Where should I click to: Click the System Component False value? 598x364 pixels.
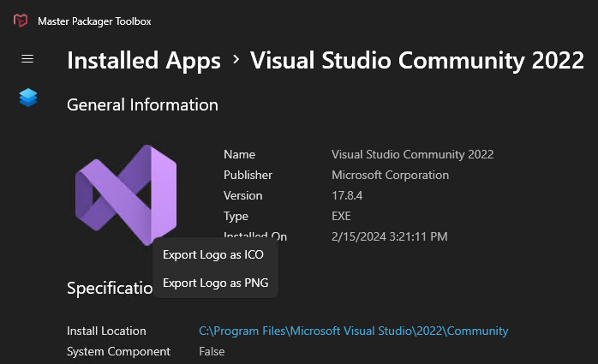point(212,351)
